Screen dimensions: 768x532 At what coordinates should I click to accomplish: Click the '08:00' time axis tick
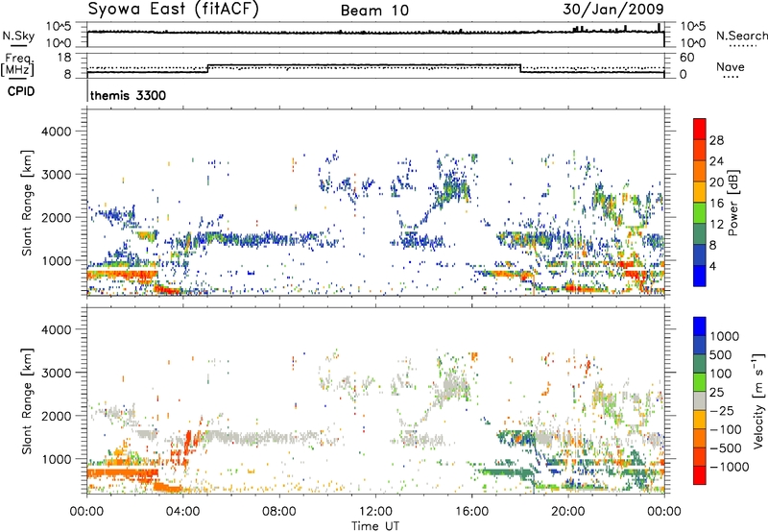[279, 512]
